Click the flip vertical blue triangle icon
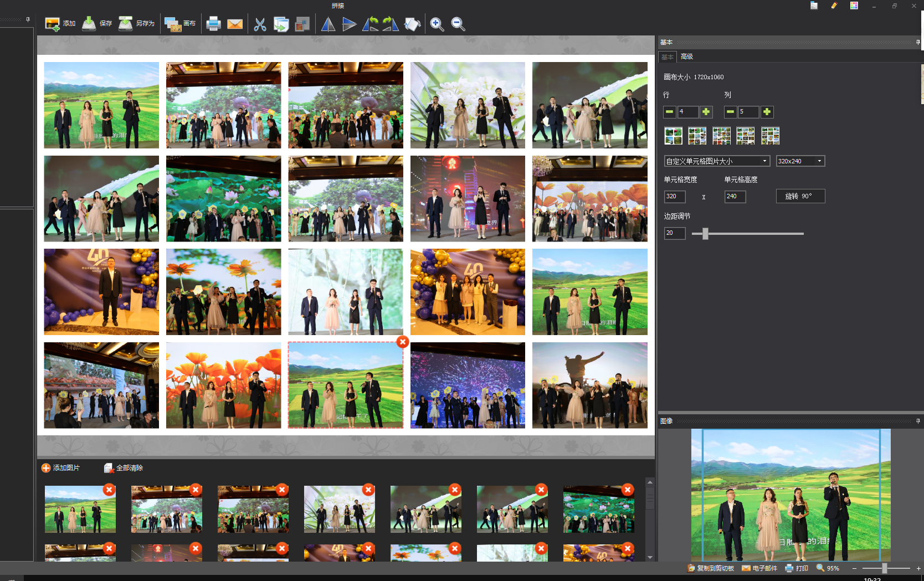This screenshot has width=924, height=581. point(349,24)
